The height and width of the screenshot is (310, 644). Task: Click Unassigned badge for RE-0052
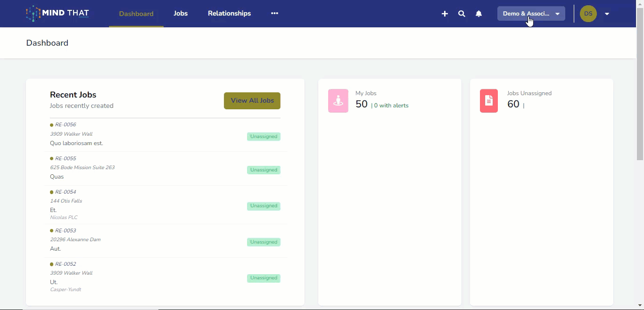[x=264, y=278]
